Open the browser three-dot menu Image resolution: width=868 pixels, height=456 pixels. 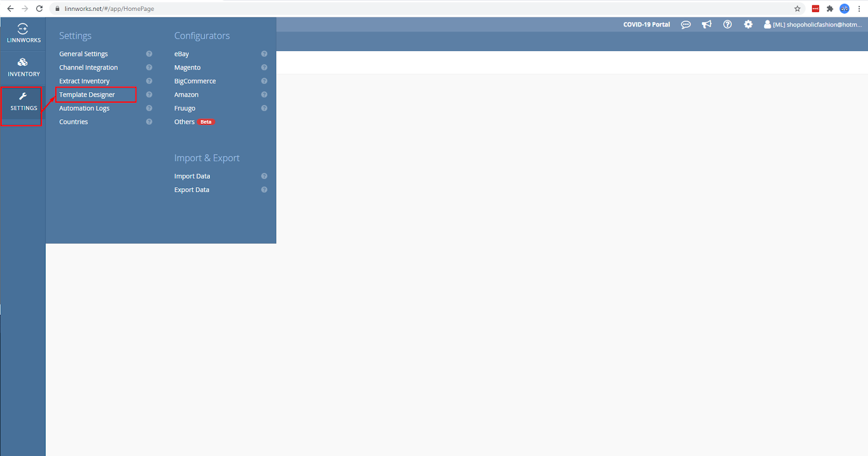[x=859, y=9]
